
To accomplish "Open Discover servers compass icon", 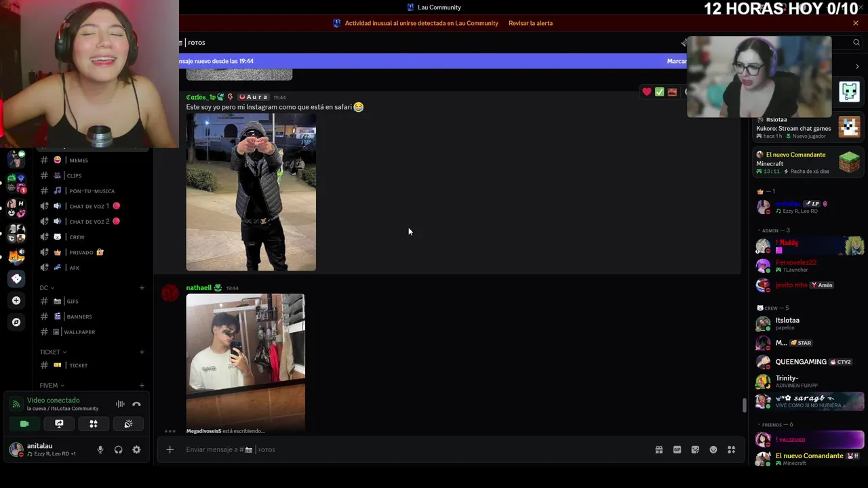I will [16, 322].
